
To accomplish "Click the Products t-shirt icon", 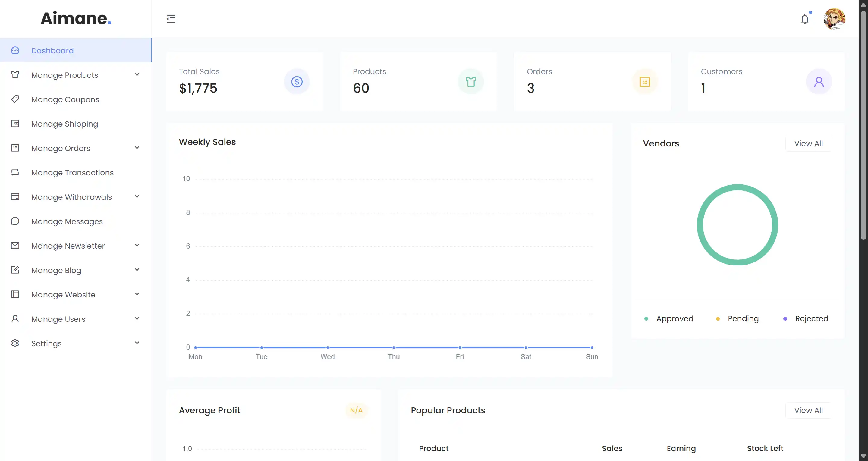I will click(x=471, y=82).
